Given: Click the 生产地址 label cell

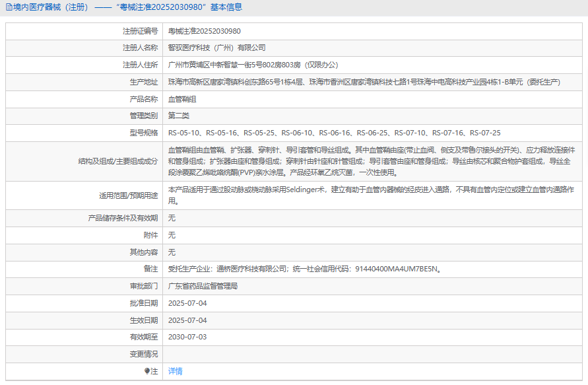Looking at the screenshot, I should pos(84,82).
